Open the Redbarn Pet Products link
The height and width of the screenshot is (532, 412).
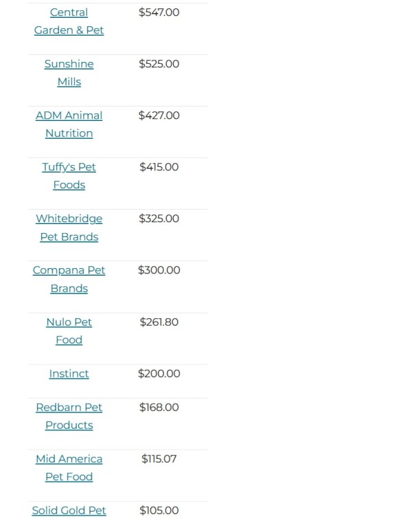[x=69, y=416]
